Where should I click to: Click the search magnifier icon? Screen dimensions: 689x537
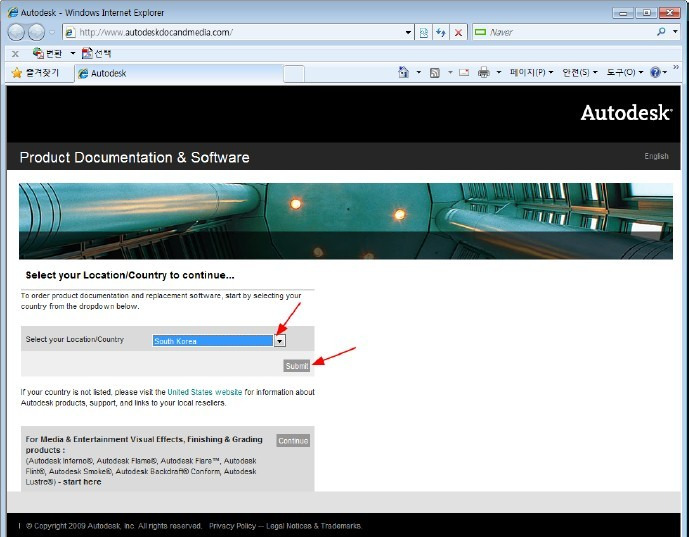pos(661,32)
